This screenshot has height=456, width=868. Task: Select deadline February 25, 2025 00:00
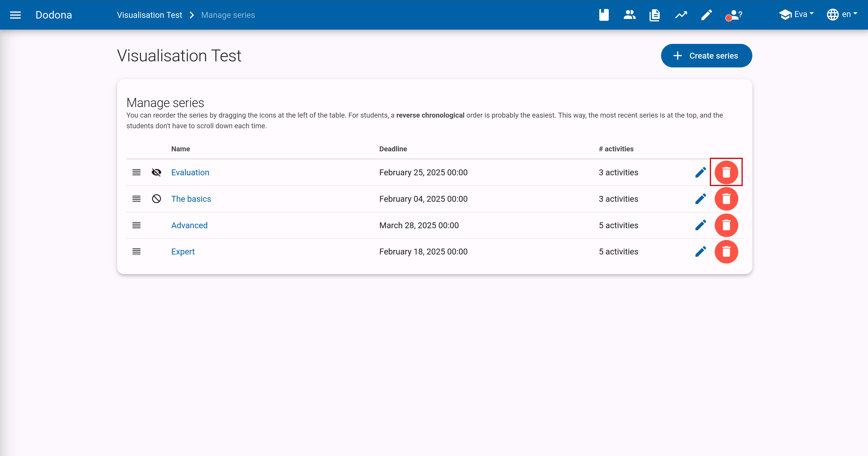[x=423, y=172]
